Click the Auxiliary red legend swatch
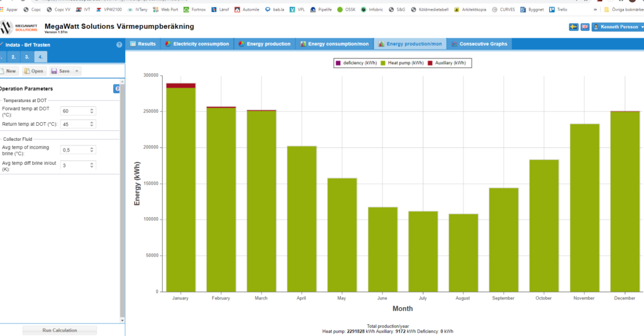The image size is (644, 336). click(430, 63)
